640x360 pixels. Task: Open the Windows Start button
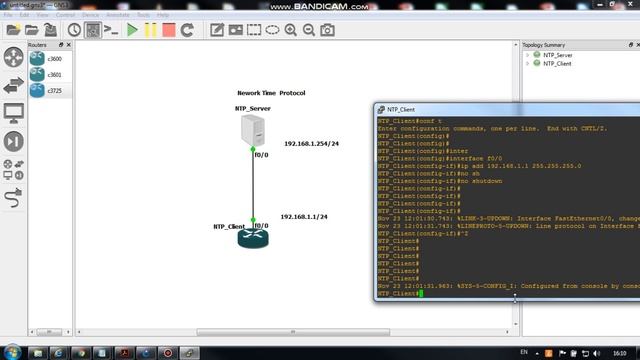(x=12, y=353)
